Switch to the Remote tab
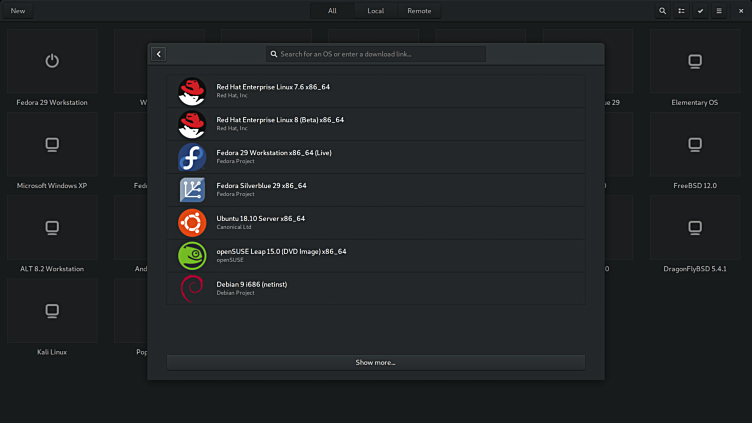Screen dimensions: 752x423 point(419,11)
